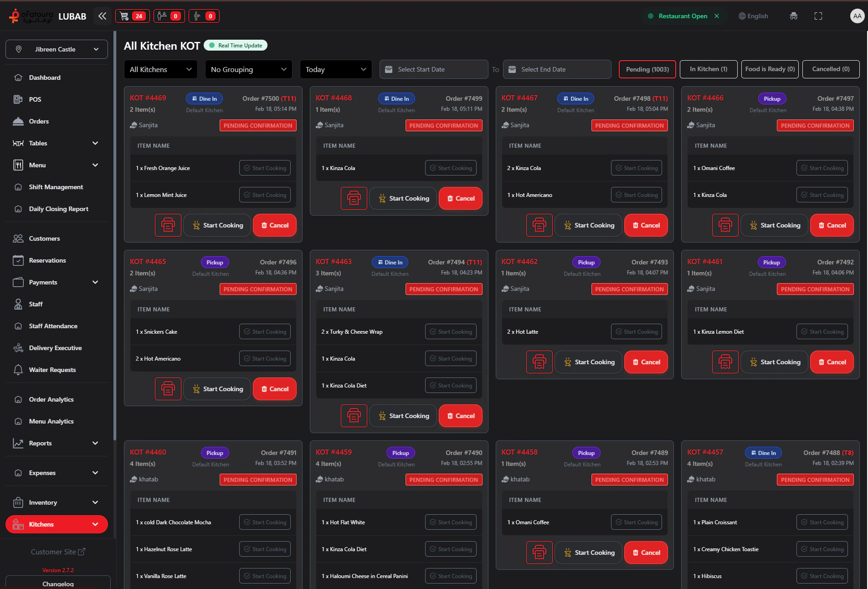The height and width of the screenshot is (589, 868).
Task: Start Cooking Turky & Cheese Wrap item
Action: point(451,331)
